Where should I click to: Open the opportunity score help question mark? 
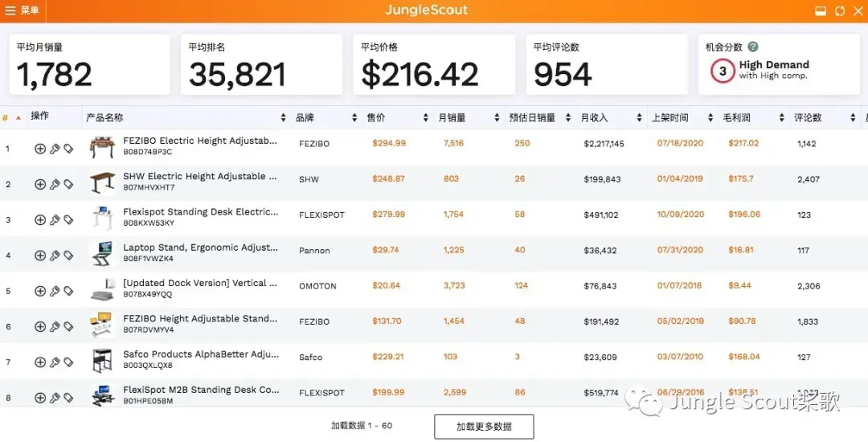tap(753, 47)
